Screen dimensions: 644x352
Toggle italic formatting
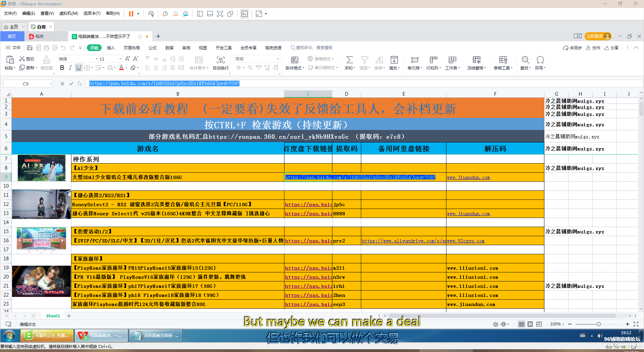pyautogui.click(x=70, y=68)
